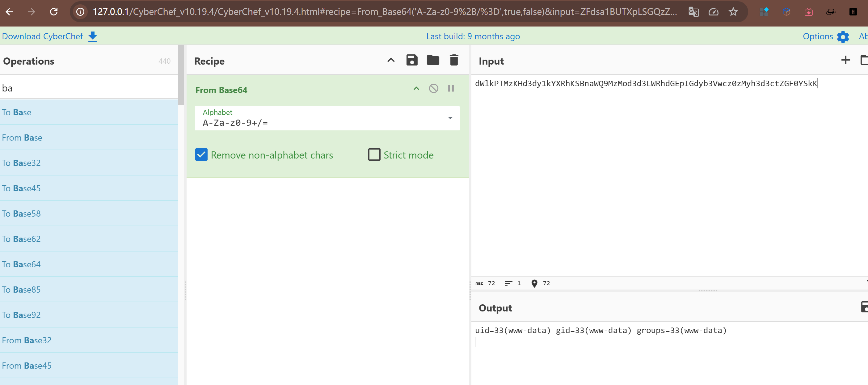
Task: Collapse all recipe operations with the chevron
Action: point(391,60)
